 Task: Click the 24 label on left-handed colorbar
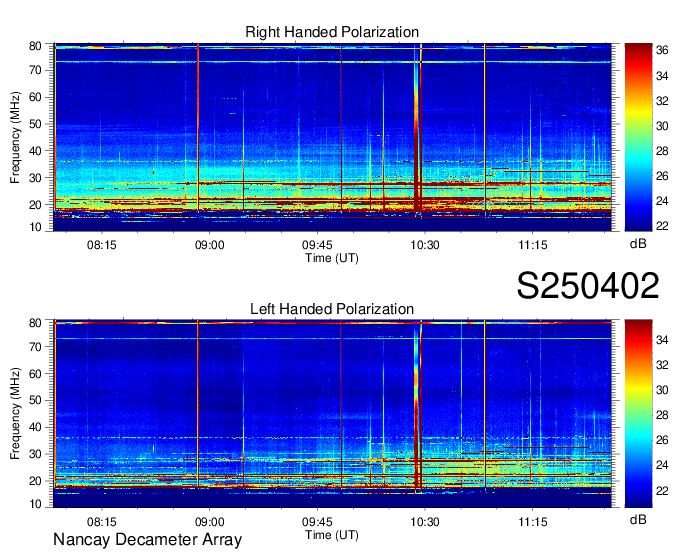[662, 465]
